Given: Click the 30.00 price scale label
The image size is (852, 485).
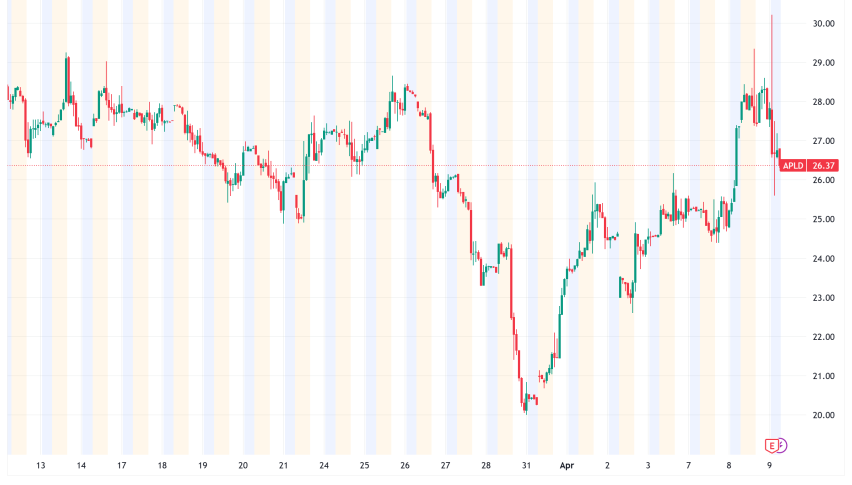Looking at the screenshot, I should click(823, 23).
